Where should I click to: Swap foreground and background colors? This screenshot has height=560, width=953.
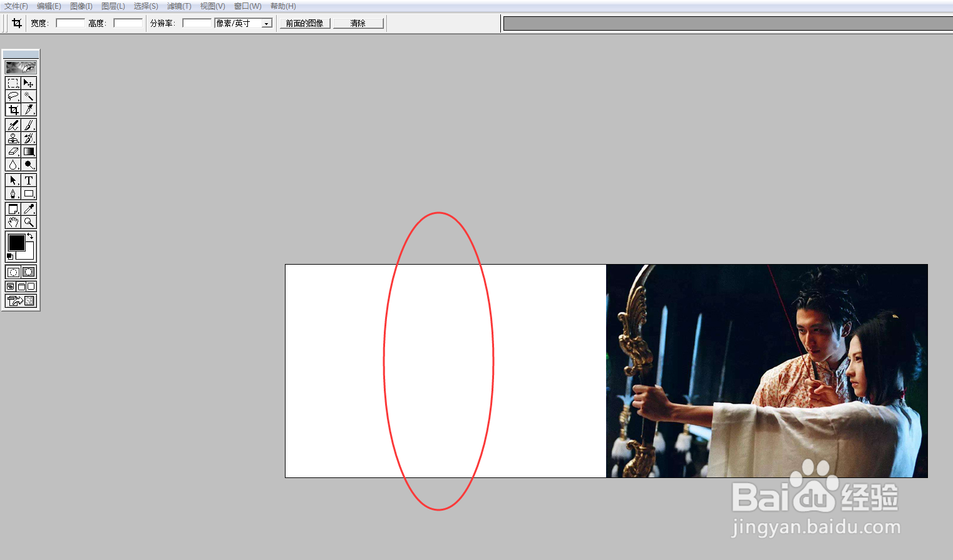pos(30,236)
